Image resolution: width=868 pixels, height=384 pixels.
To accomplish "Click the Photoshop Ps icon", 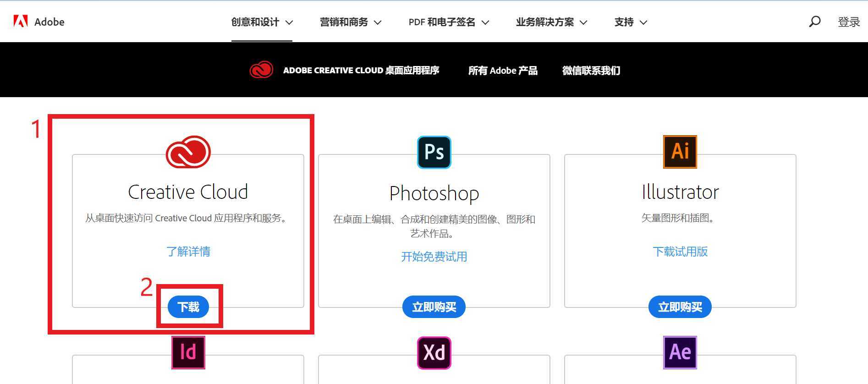I will coord(434,152).
